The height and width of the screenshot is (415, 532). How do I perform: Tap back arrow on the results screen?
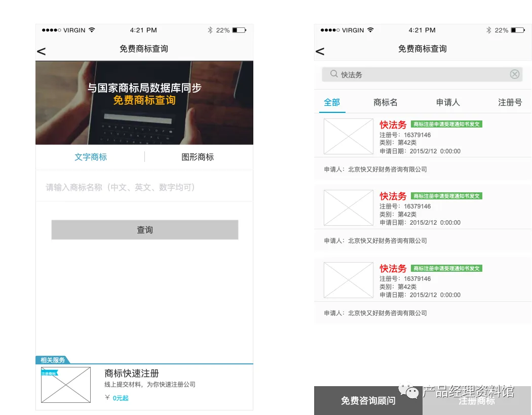tap(320, 52)
